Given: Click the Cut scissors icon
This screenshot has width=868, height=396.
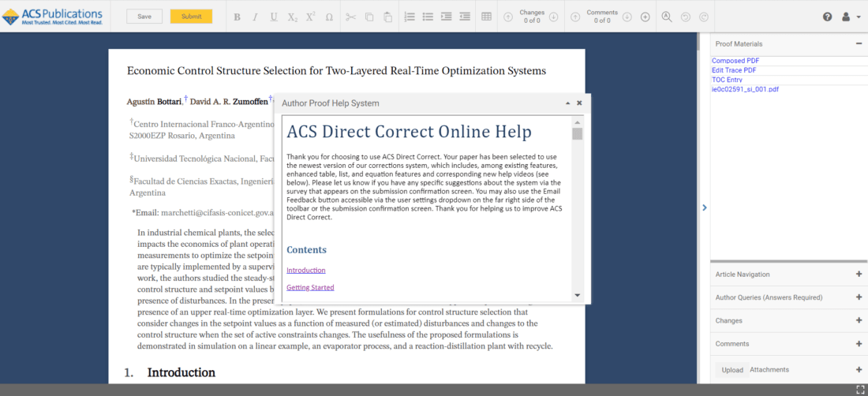Looking at the screenshot, I should click(350, 17).
